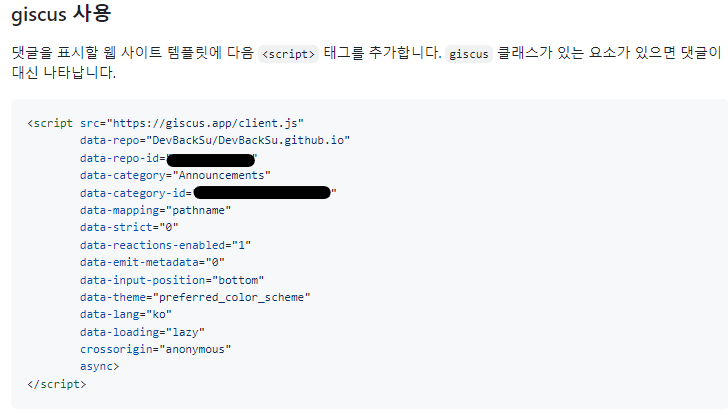This screenshot has height=411, width=728.
Task: Click the crossorigin "anonymous" line
Action: pos(155,349)
